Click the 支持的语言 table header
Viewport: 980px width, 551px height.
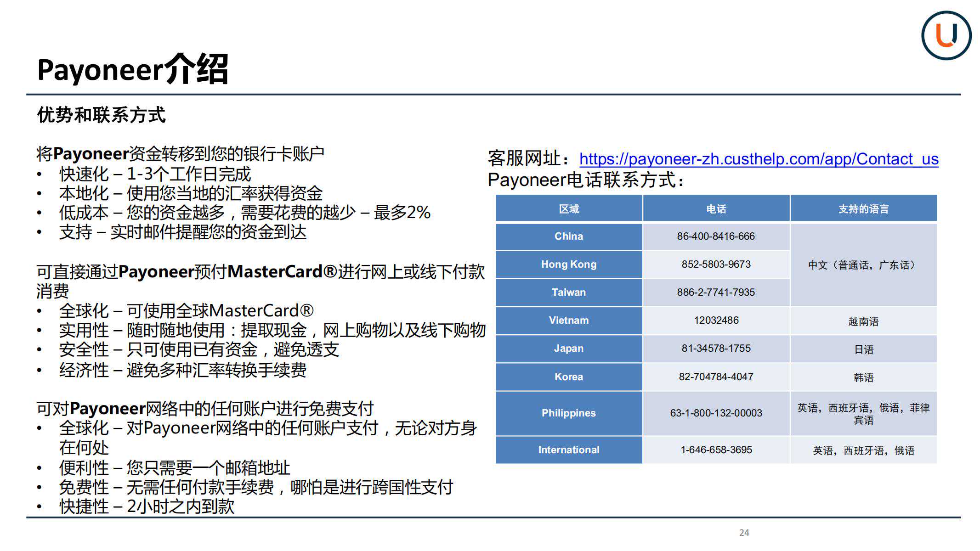point(863,209)
